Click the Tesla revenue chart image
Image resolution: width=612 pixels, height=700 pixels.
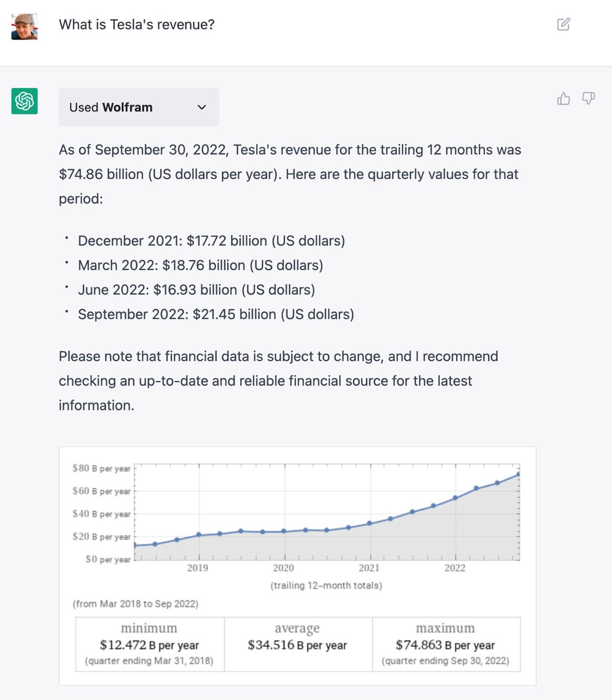pyautogui.click(x=298, y=566)
